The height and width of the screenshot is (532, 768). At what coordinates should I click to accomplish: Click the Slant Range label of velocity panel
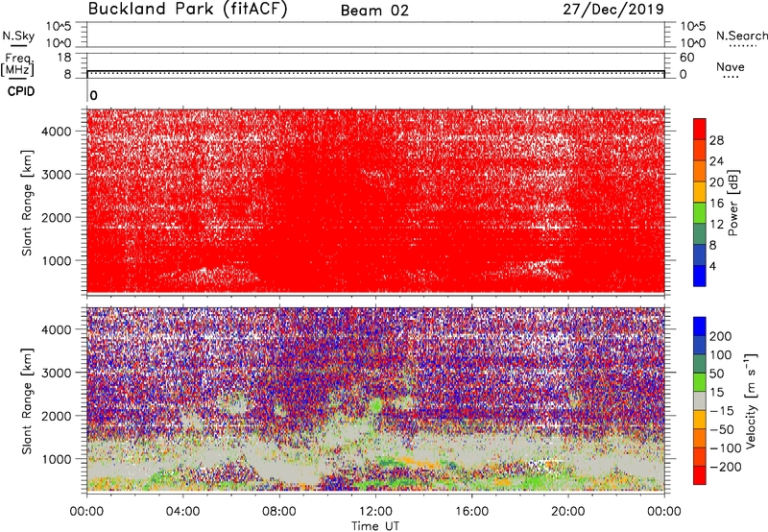(x=27, y=401)
